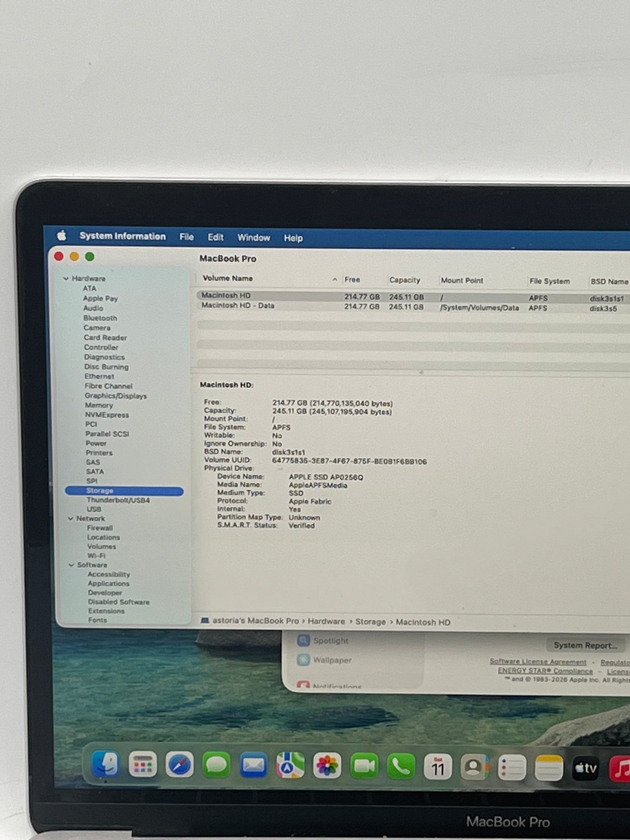
Task: Select USB in the sidebar
Action: tap(94, 509)
